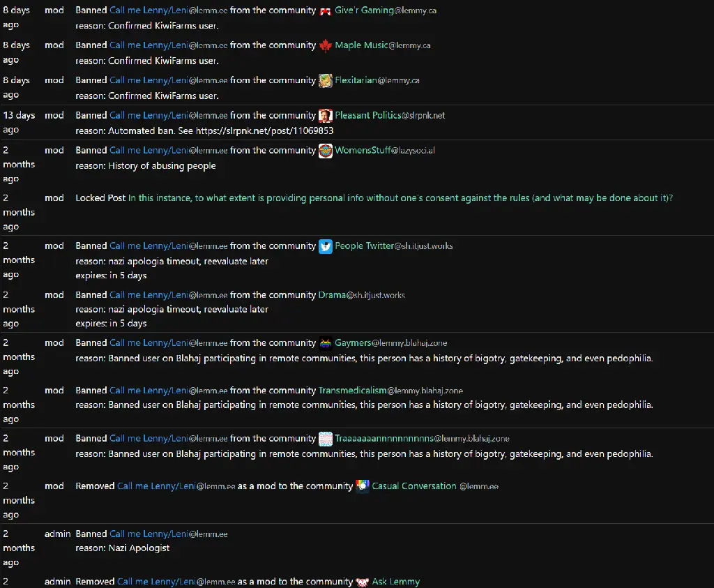Open the Drama@sh.itjust.works community link
The height and width of the screenshot is (588, 714).
tap(362, 295)
